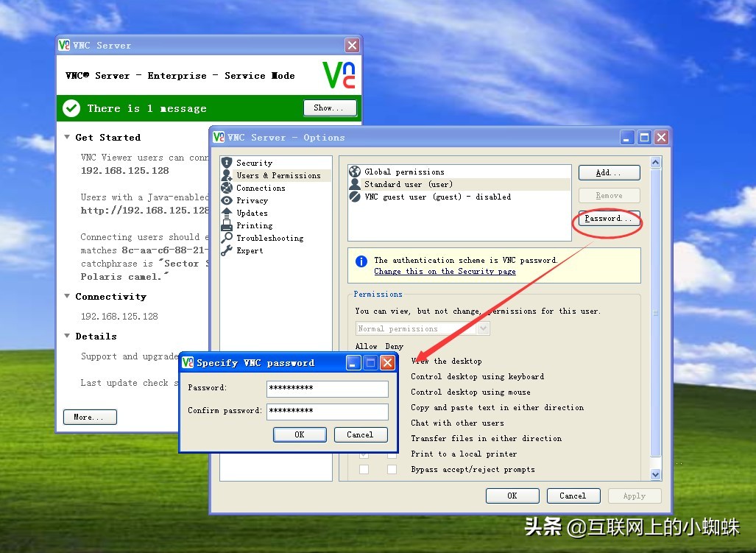Screen dimensions: 756x553
Task: Click the Troubleshooting magnifier icon
Action: coord(227,238)
